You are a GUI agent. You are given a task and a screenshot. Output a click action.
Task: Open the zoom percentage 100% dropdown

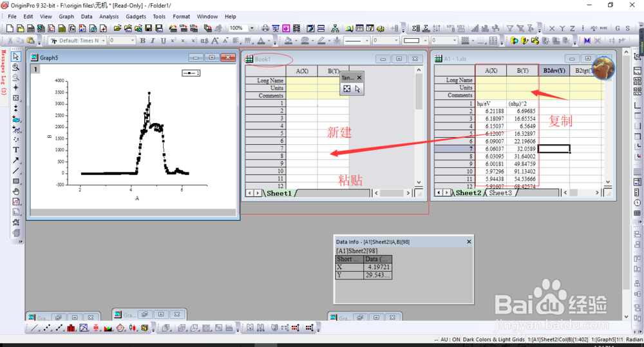[252, 28]
